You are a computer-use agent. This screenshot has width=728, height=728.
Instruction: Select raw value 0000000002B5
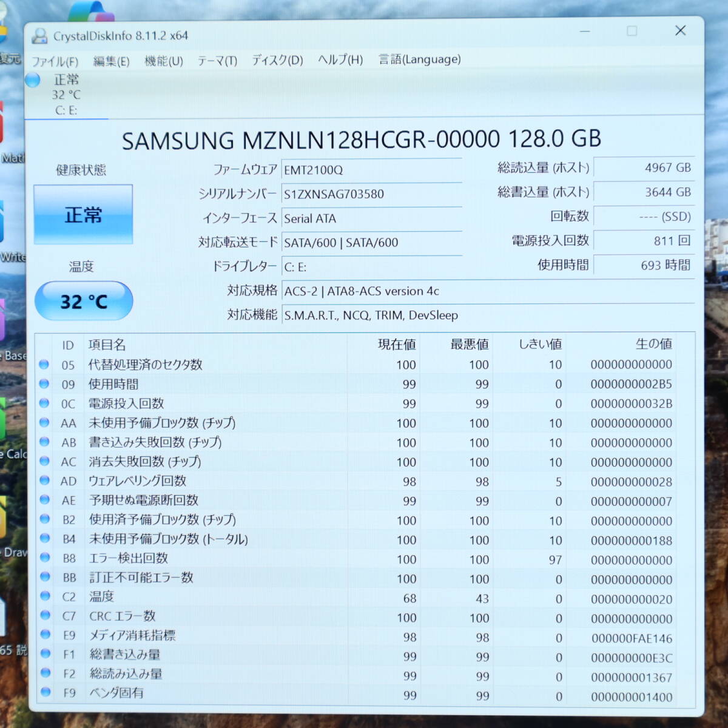[632, 384]
